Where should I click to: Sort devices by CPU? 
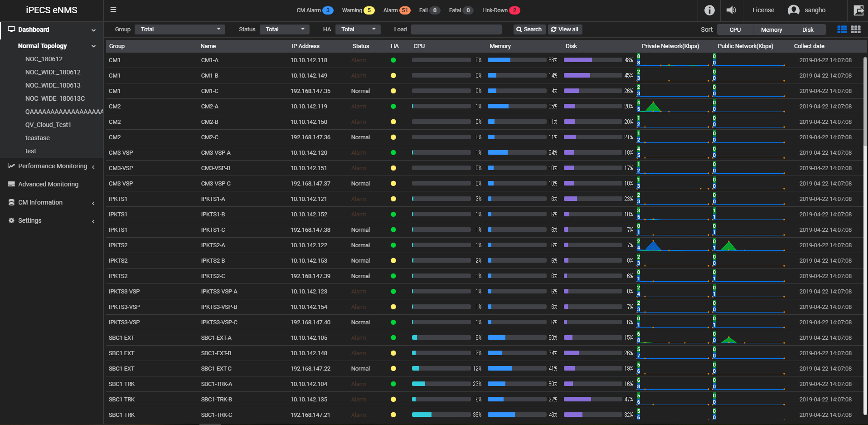pos(735,29)
